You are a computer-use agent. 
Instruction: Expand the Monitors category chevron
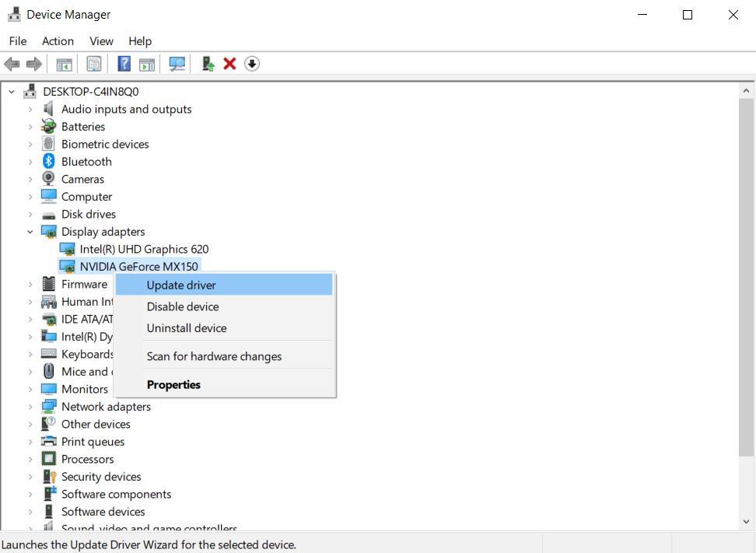(x=30, y=389)
